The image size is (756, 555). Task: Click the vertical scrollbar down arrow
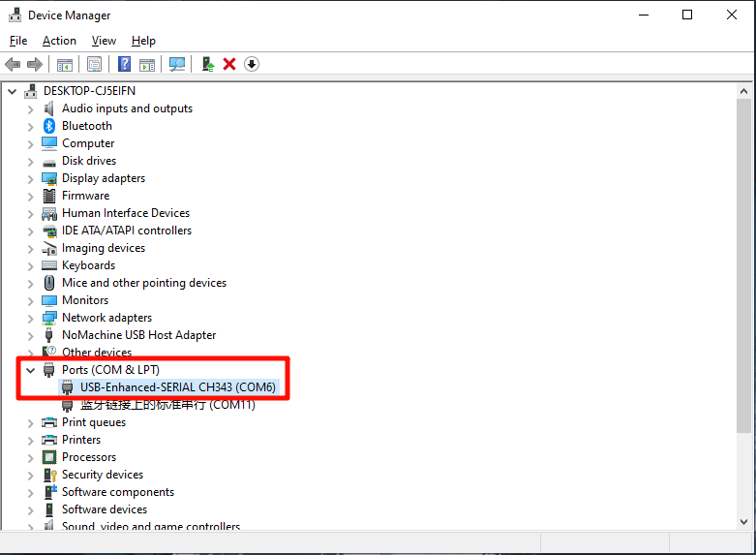(x=743, y=522)
